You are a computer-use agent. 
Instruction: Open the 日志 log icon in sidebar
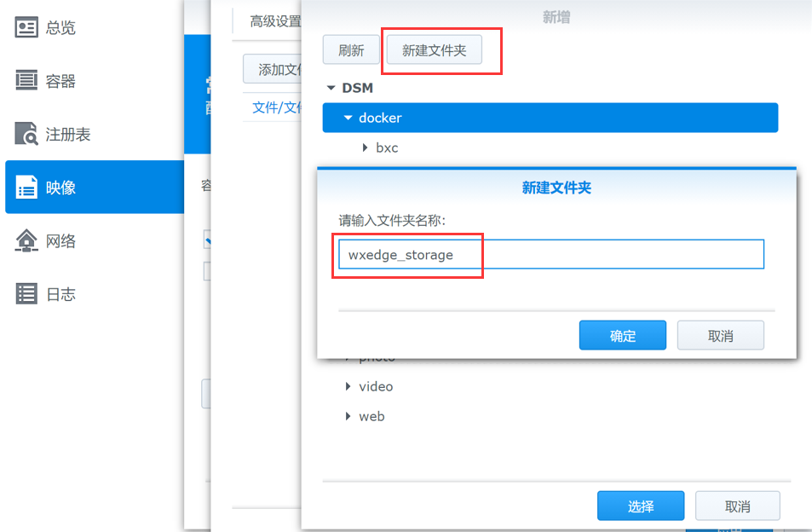pos(27,294)
